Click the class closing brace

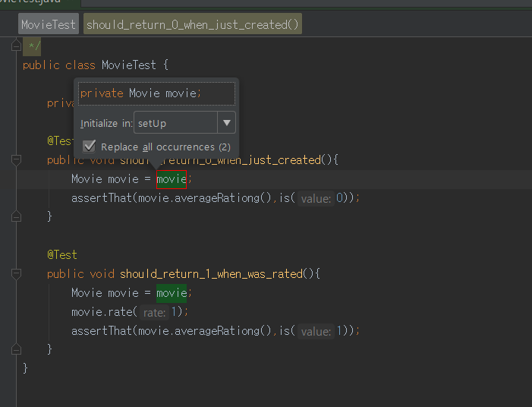pos(25,368)
